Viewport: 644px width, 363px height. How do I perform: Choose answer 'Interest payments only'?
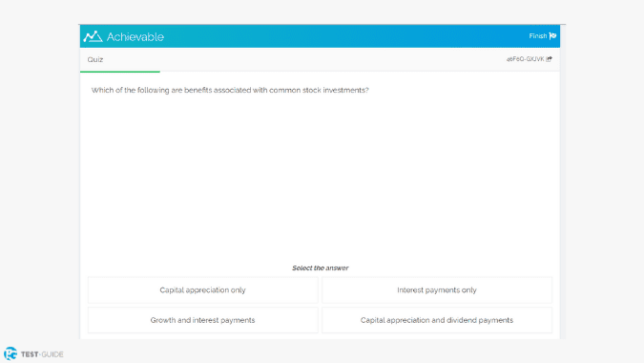coord(437,290)
